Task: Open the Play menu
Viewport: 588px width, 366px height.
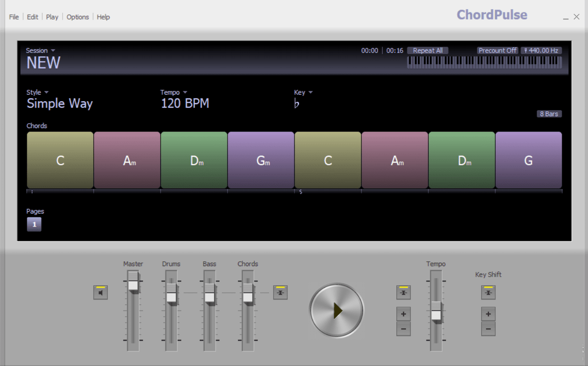Action: coord(52,17)
